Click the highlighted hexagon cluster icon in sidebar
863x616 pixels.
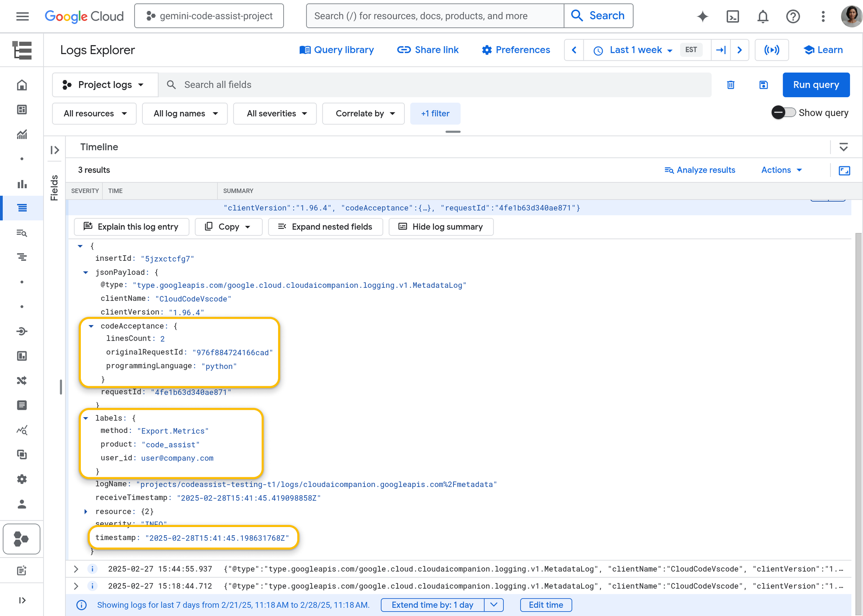click(22, 539)
